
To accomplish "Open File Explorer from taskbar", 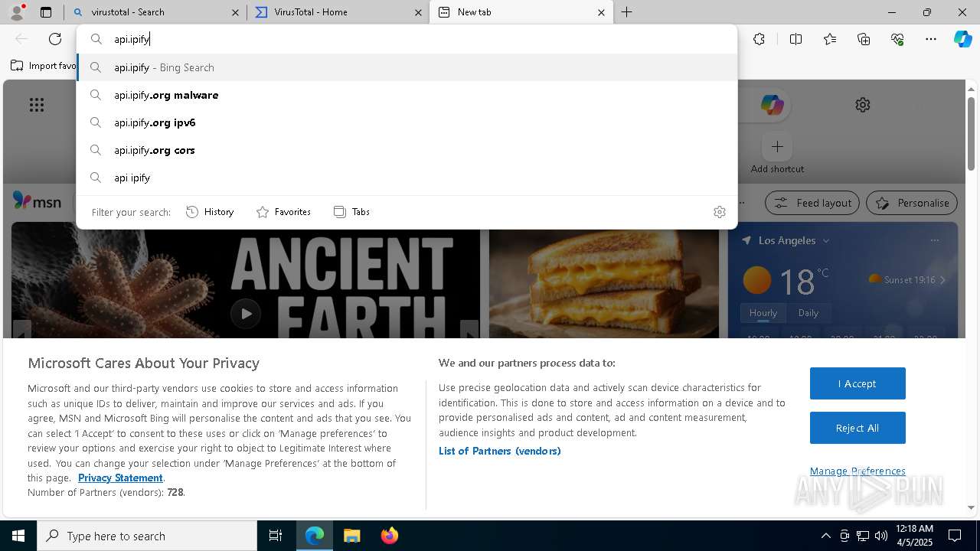I will tap(351, 536).
